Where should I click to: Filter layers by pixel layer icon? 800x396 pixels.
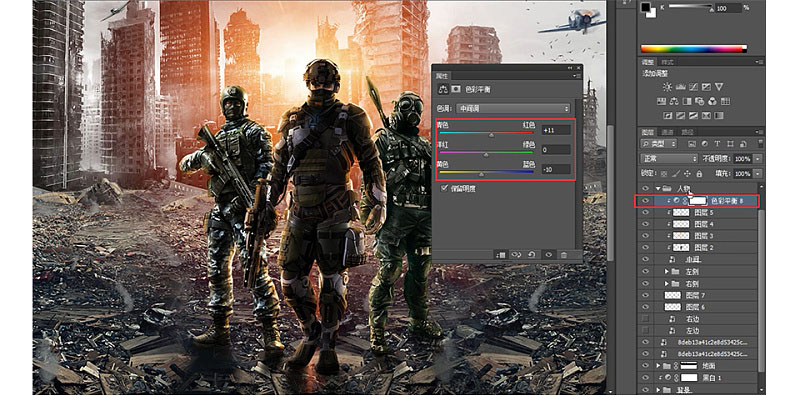pyautogui.click(x=692, y=144)
